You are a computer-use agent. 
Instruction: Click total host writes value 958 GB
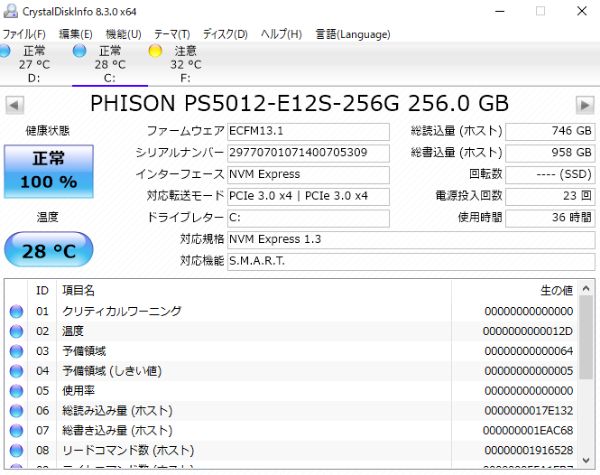click(550, 153)
